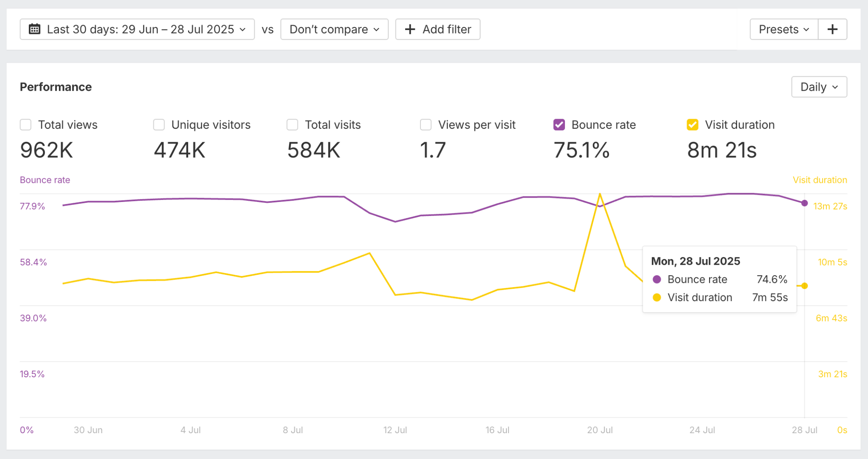Disable the Visit duration checkbox
This screenshot has height=459, width=868.
click(x=692, y=124)
